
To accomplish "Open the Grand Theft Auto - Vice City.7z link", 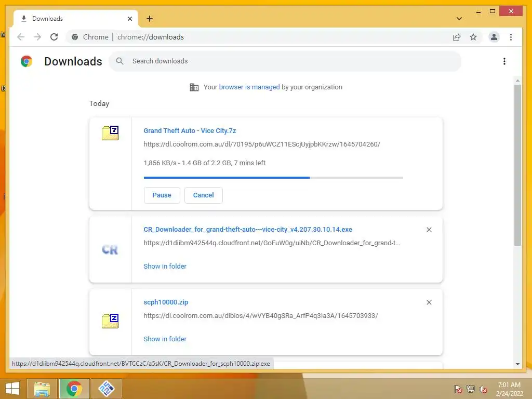I will (x=190, y=130).
